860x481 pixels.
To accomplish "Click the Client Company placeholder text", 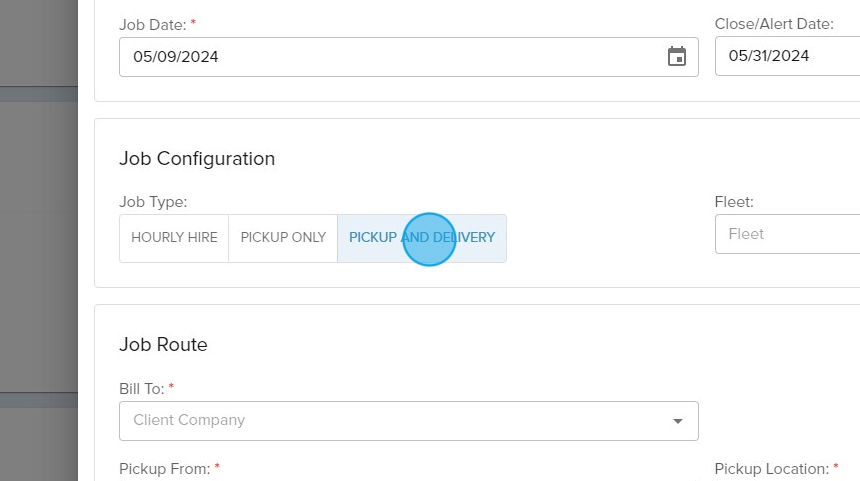I will (x=189, y=420).
